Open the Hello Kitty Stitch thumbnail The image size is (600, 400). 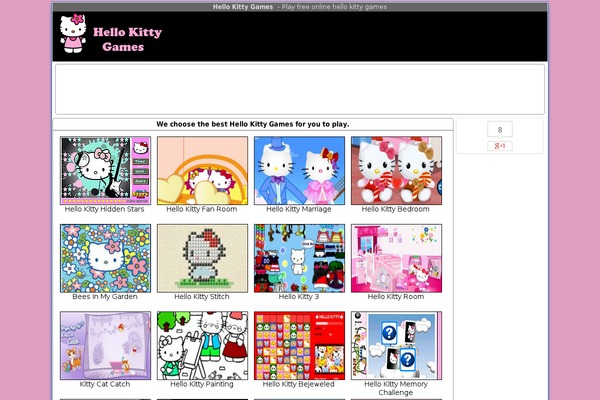pos(202,258)
